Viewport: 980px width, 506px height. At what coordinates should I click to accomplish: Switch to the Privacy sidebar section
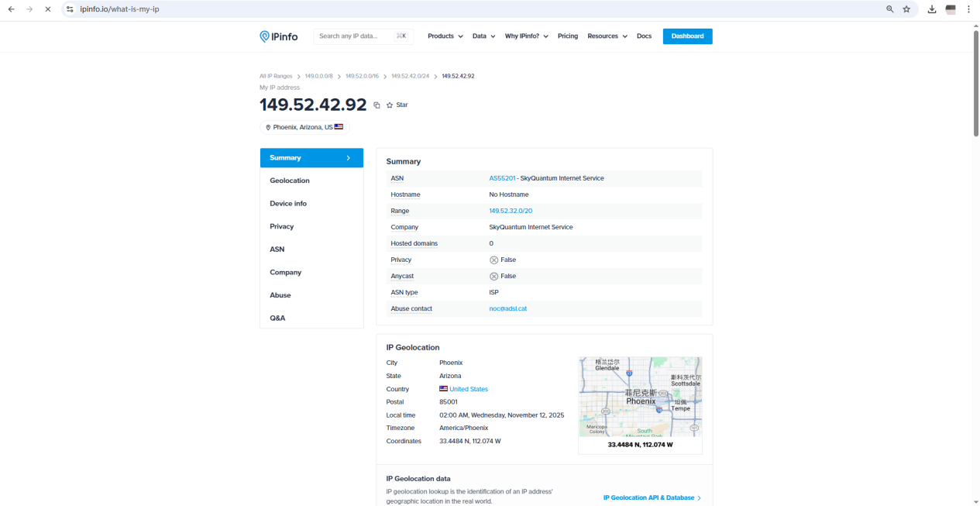282,226
